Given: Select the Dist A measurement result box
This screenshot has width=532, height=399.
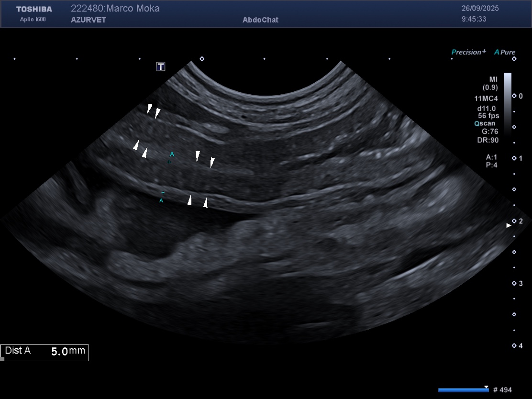Looking at the screenshot, I should pos(44,352).
